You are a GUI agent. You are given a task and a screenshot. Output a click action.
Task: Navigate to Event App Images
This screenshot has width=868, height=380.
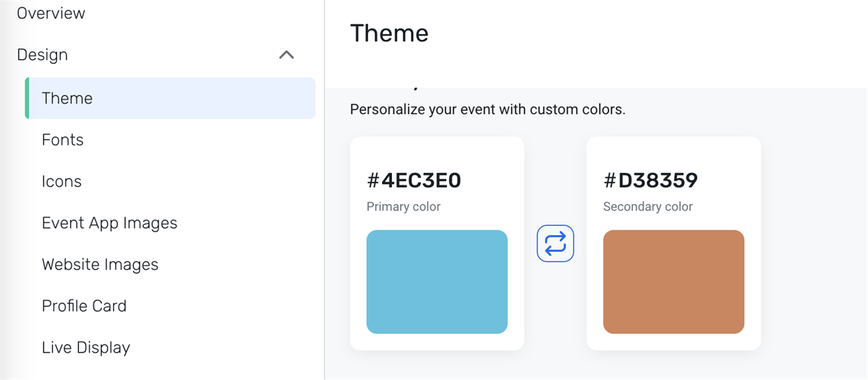109,223
